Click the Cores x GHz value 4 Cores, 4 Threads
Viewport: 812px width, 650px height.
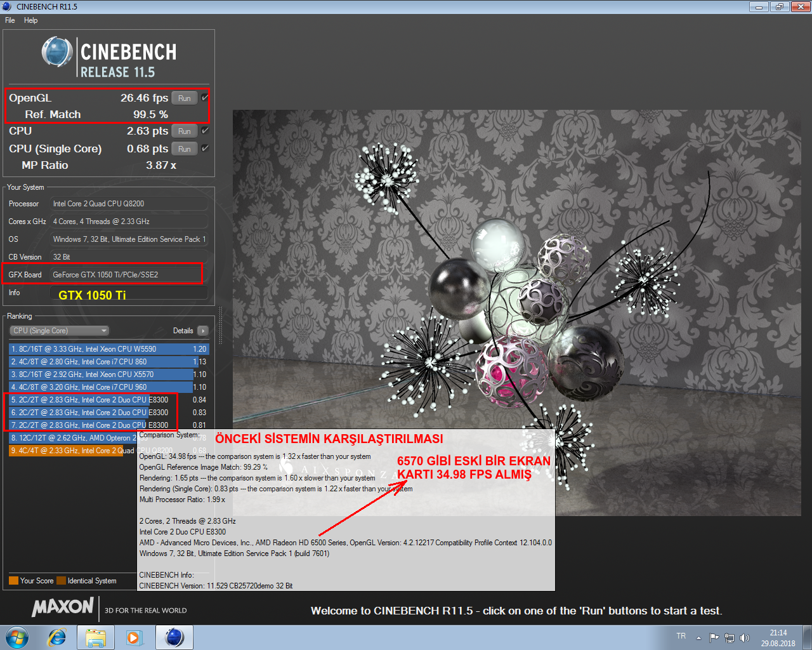129,222
